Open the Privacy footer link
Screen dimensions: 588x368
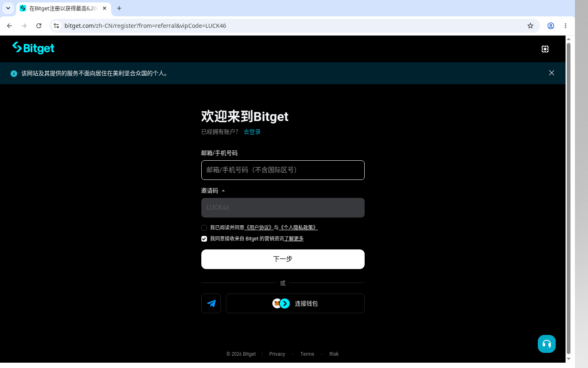(277, 354)
